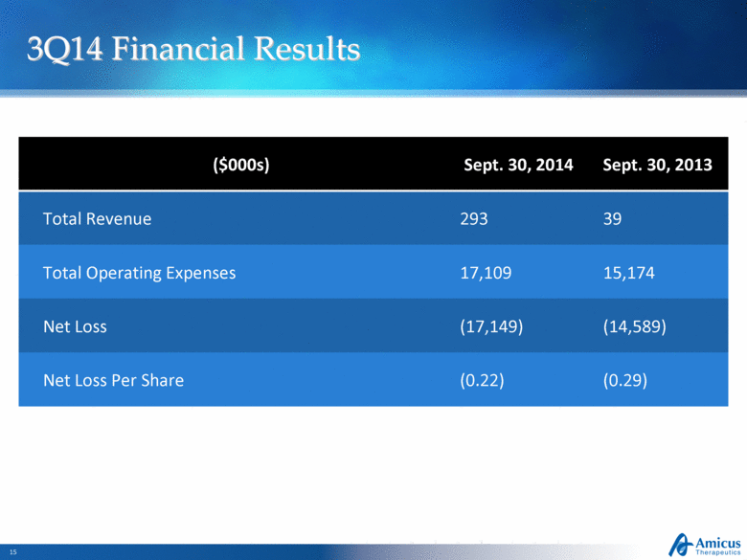Select the Total Operating Expenses label

139,272
